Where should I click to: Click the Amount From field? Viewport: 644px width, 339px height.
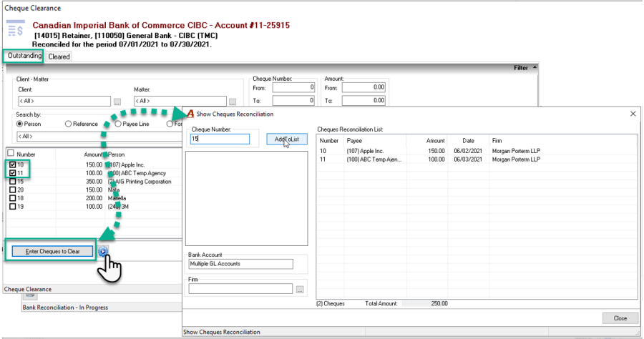364,87
